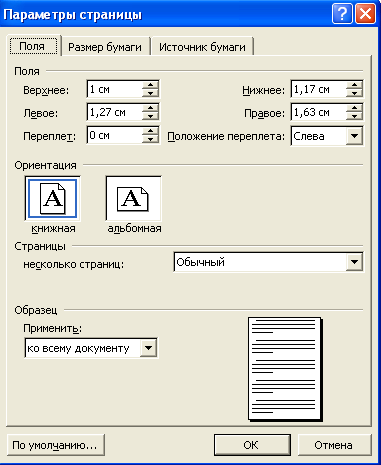Click the Отмена button
The width and height of the screenshot is (381, 465).
(334, 445)
